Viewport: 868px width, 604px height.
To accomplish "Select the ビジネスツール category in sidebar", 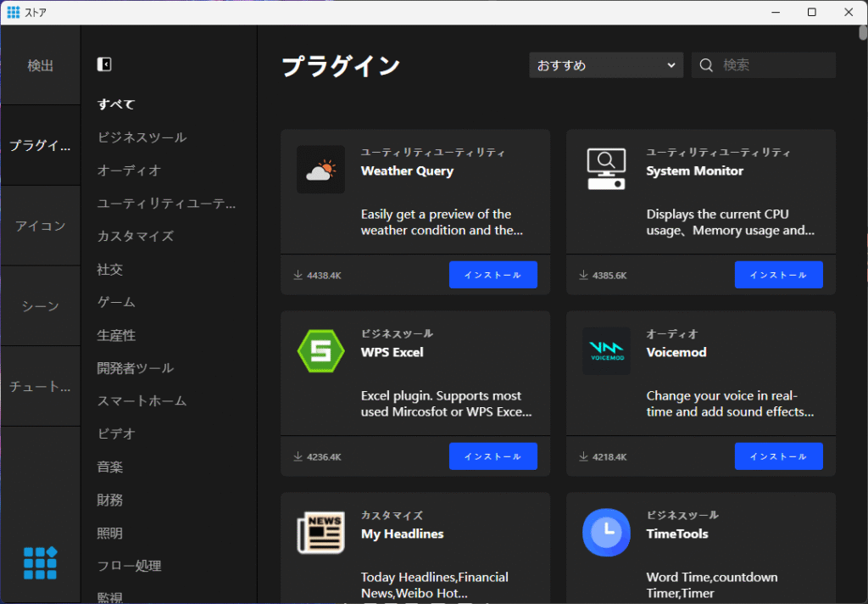I will 142,137.
